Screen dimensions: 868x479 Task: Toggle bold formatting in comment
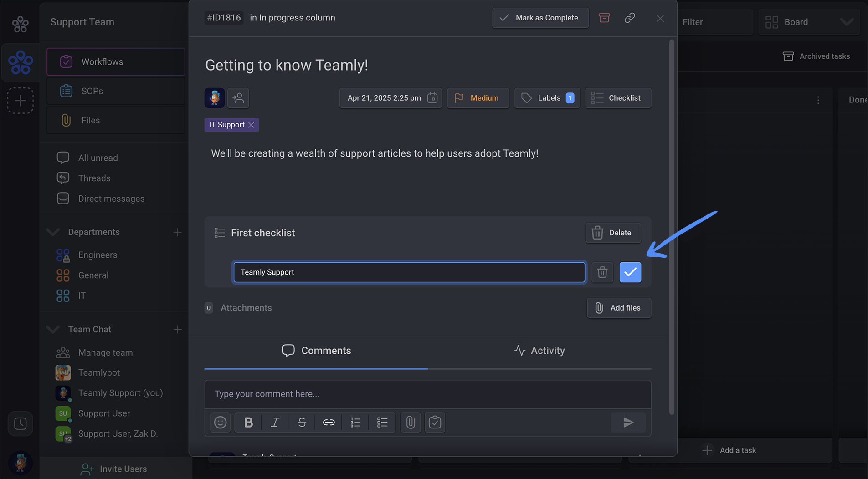[248, 423]
